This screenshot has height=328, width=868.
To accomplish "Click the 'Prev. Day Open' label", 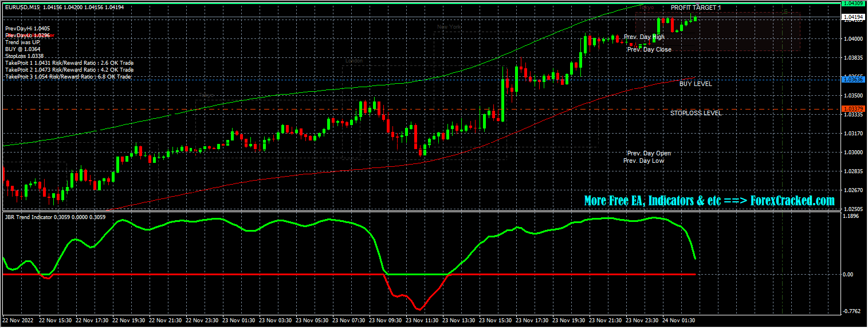I will tap(649, 153).
